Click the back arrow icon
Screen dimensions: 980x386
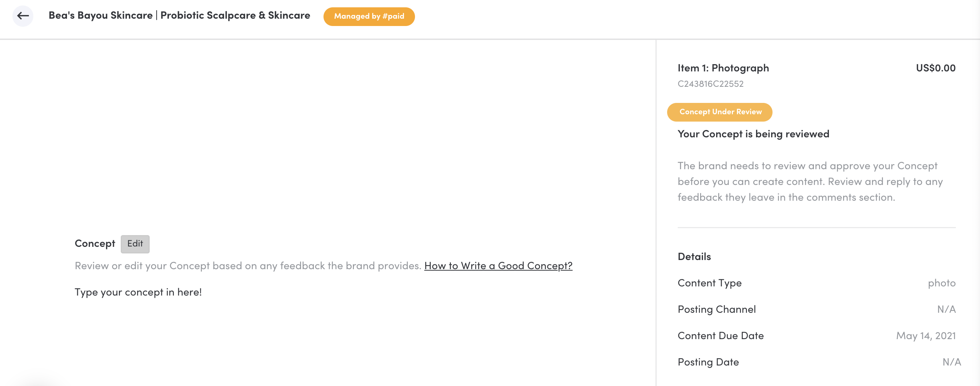[23, 16]
